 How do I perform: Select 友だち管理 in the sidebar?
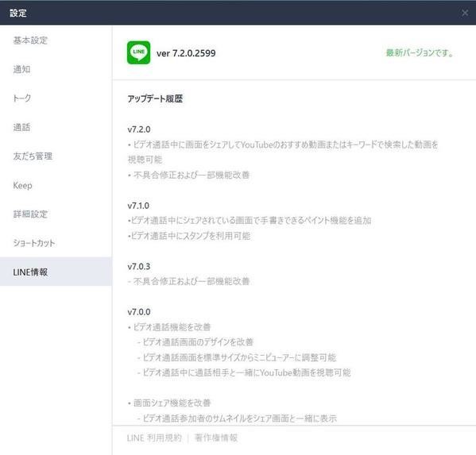[x=33, y=156]
